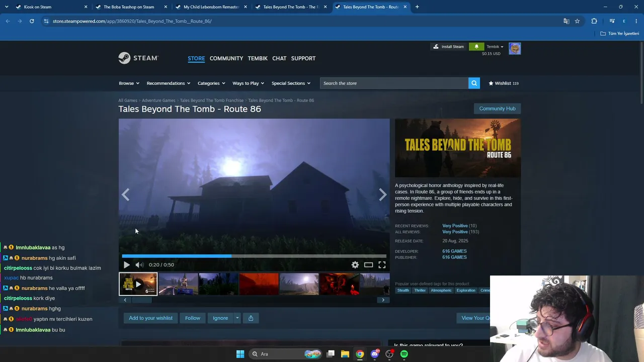
Task: Open video settings gear
Action: tap(355, 265)
